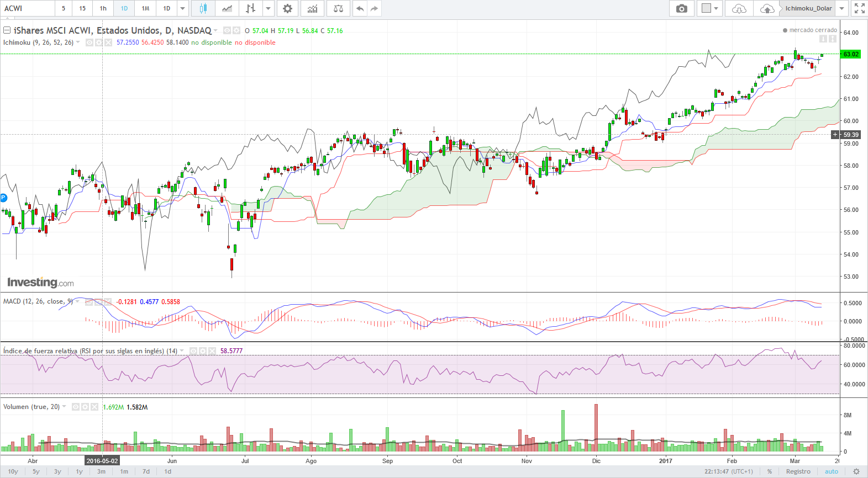Click the blue P marker on chart
Image resolution: width=868 pixels, height=478 pixels.
(3, 198)
